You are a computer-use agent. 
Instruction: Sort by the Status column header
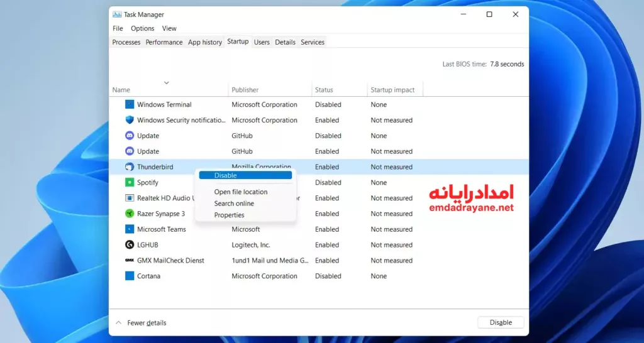[x=324, y=90]
